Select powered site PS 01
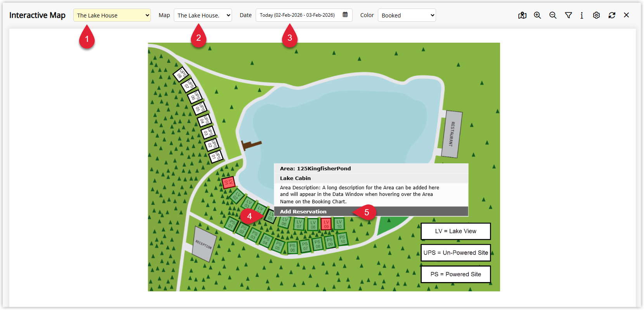 (x=232, y=224)
